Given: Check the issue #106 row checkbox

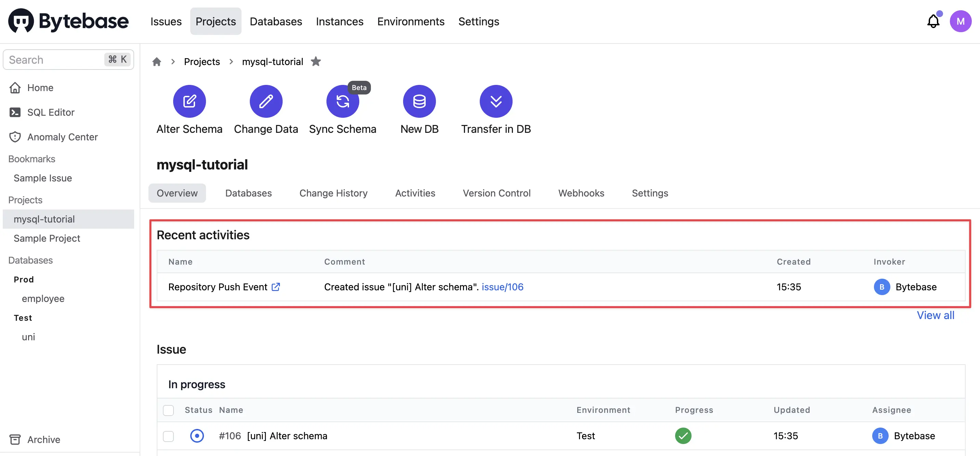Looking at the screenshot, I should tap(168, 436).
